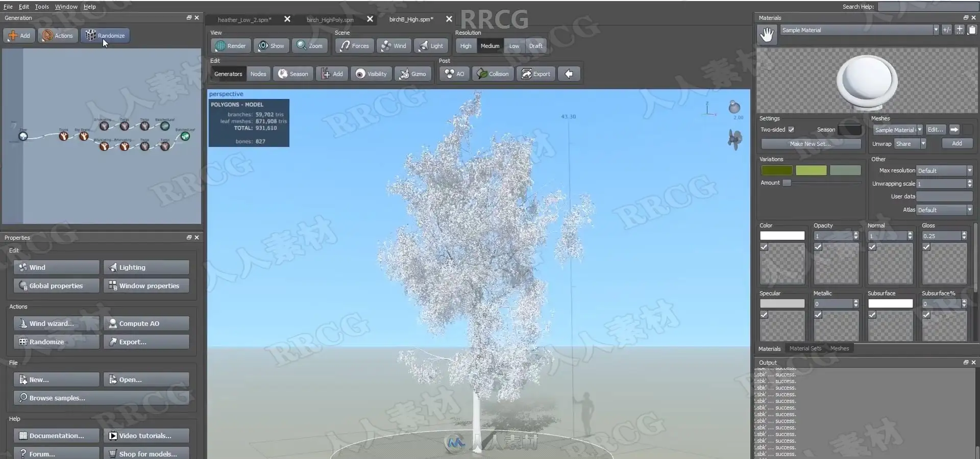
Task: Open the Window menu
Action: pyautogui.click(x=66, y=7)
